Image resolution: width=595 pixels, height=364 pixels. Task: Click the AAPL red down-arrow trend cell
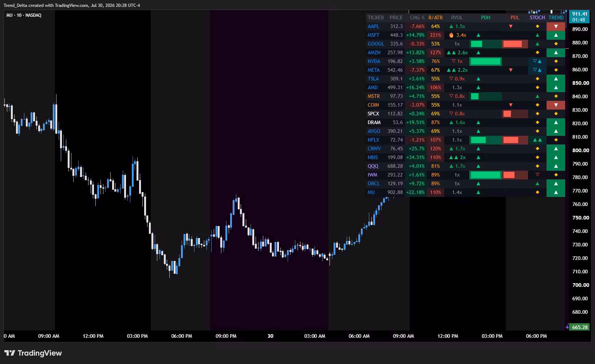(x=556, y=26)
